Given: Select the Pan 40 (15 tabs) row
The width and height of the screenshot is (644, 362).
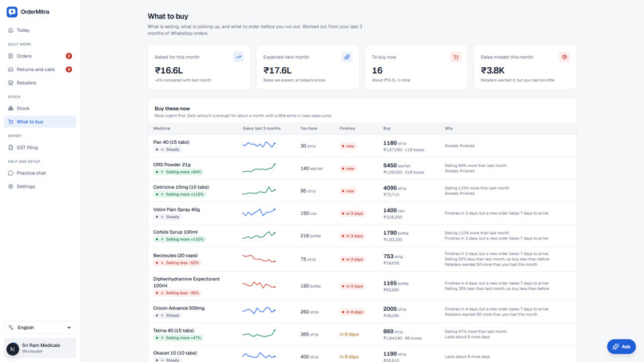Looking at the screenshot, I should (x=362, y=146).
